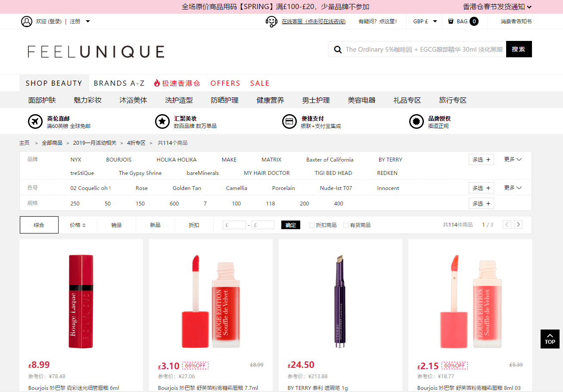Click the magnifier search icon
Image resolution: width=563 pixels, height=392 pixels.
point(338,50)
